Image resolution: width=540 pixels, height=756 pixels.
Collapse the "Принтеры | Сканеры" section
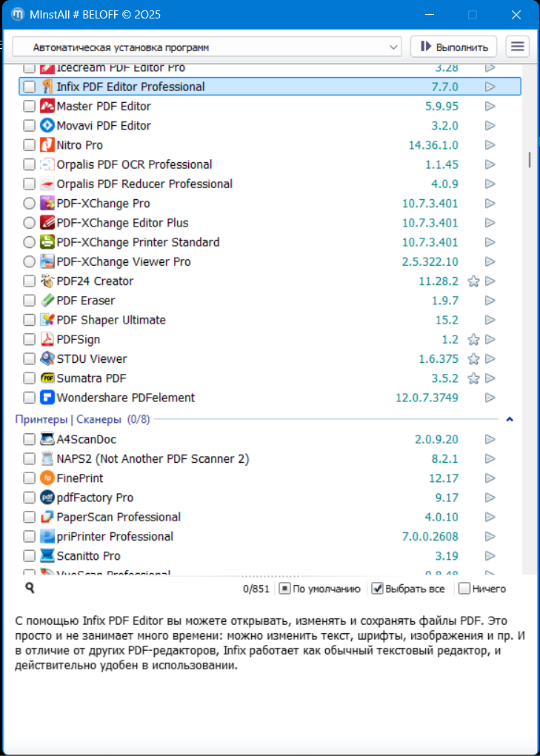point(510,420)
